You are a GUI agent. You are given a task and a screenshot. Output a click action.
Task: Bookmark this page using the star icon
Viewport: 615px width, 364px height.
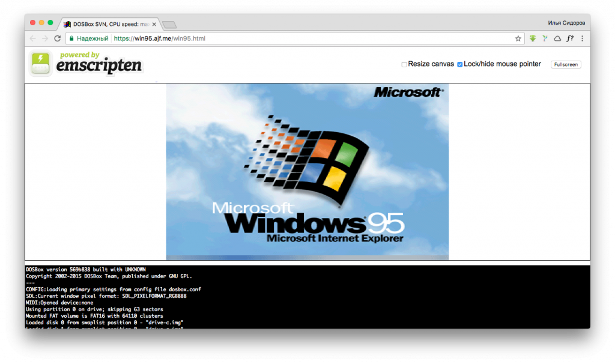point(518,38)
